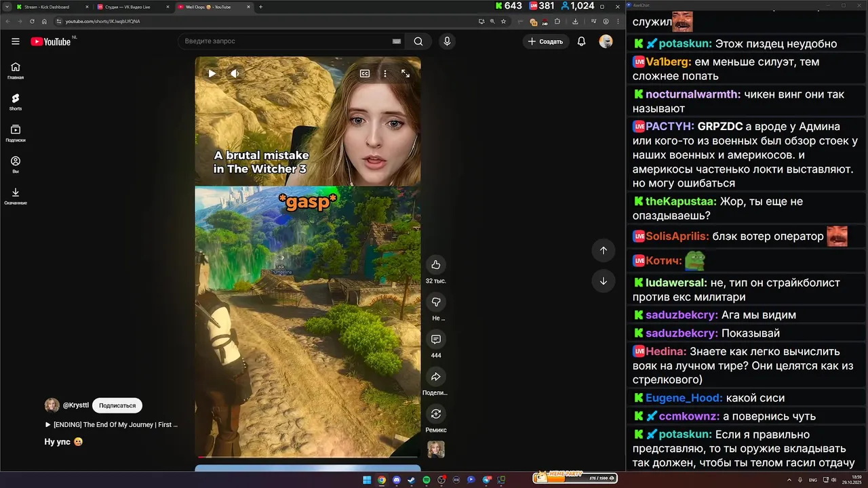The width and height of the screenshot is (868, 488).
Task: Play the Shorts video
Action: coord(212,73)
